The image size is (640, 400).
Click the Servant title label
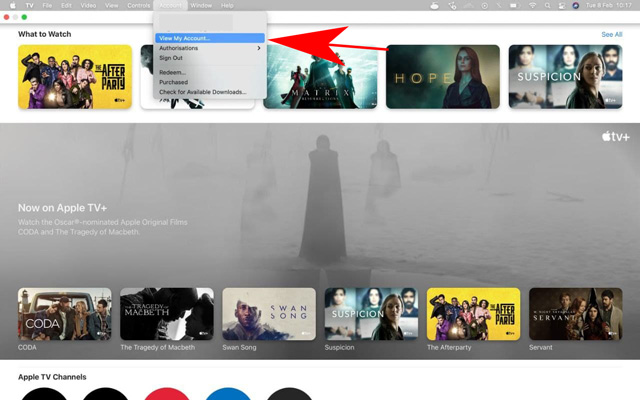(541, 347)
